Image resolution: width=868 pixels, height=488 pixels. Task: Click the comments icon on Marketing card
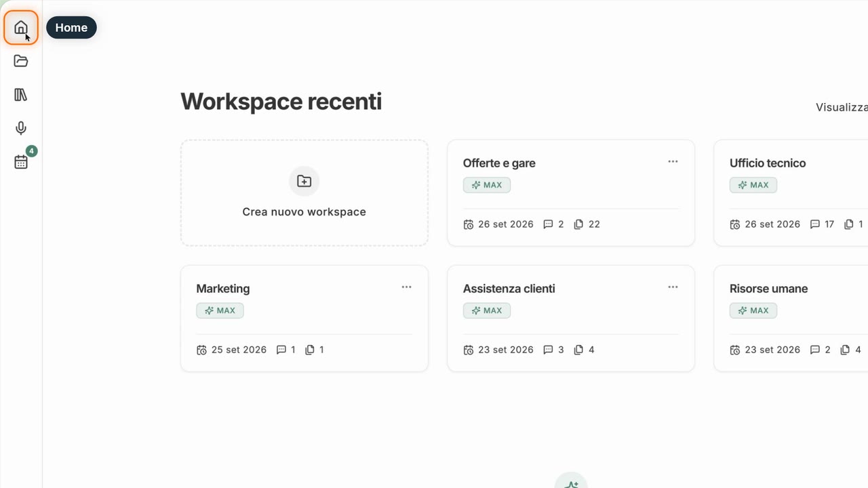[x=281, y=350]
